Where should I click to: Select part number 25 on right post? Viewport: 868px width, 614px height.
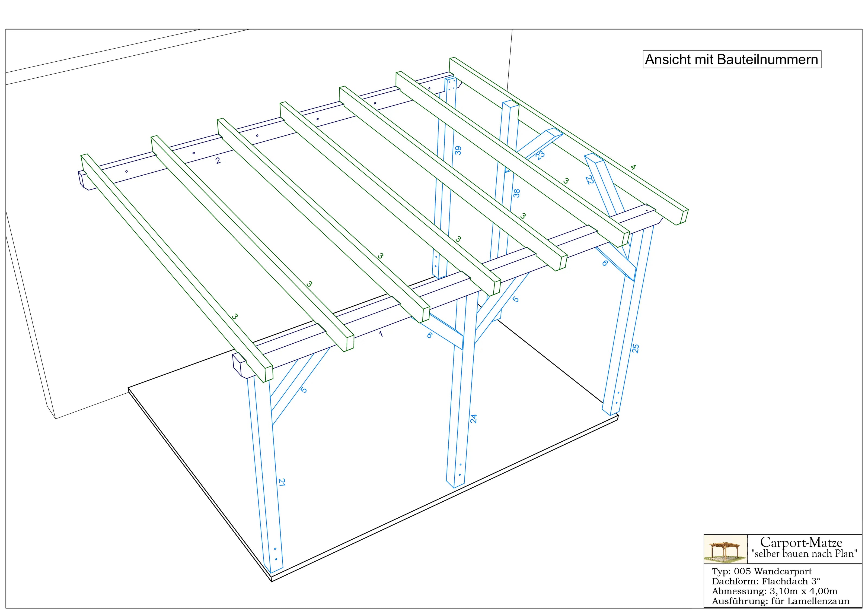coord(636,349)
